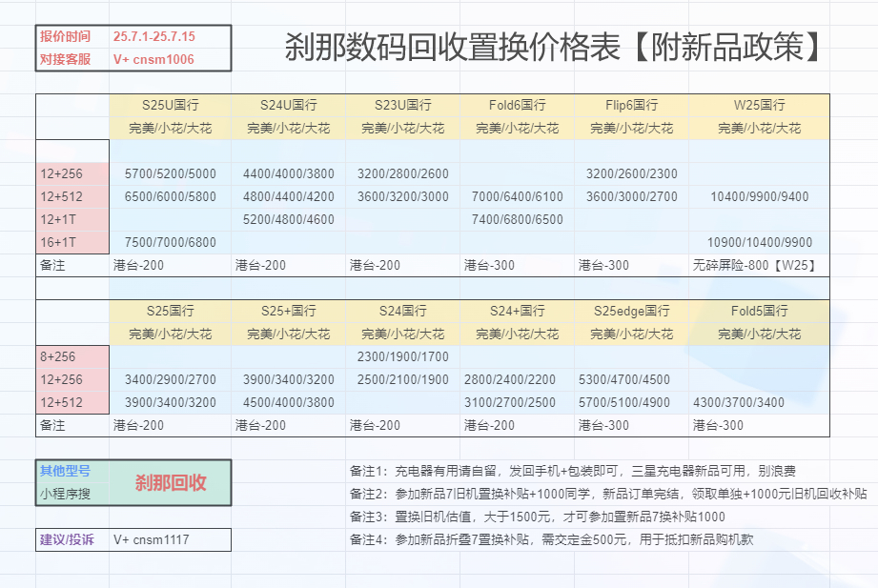
Task: Click price cell 7400/6800/6500
Action: (x=517, y=219)
